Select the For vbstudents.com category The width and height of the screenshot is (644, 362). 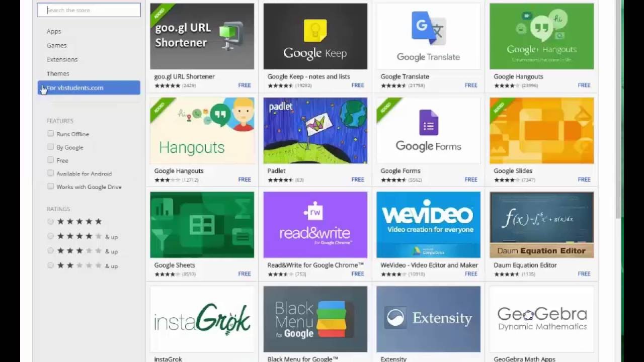pyautogui.click(x=89, y=87)
